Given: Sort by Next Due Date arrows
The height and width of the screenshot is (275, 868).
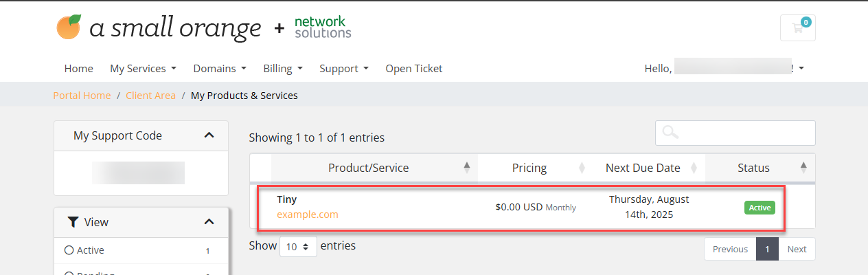Looking at the screenshot, I should point(694,168).
